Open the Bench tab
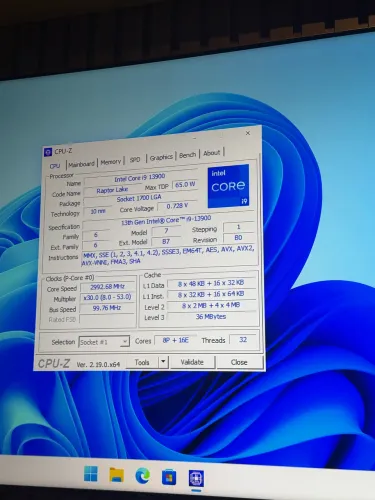The image size is (375, 500). click(x=187, y=155)
